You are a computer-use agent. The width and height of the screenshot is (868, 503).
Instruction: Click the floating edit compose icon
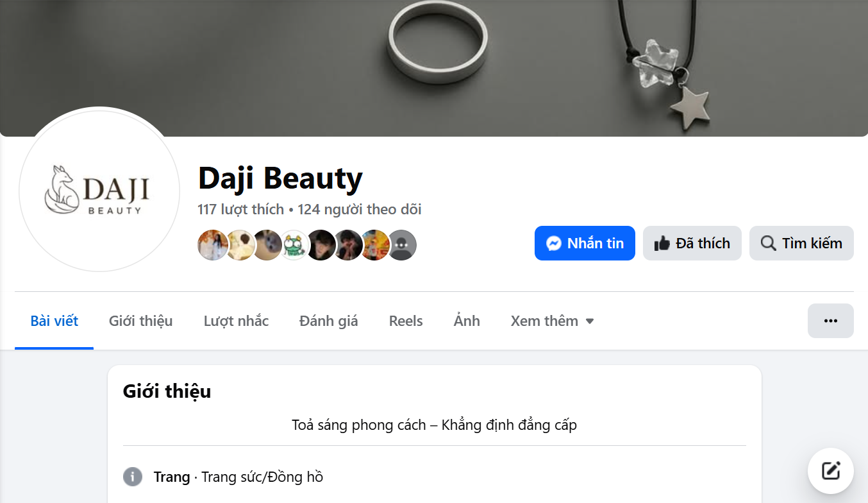[x=831, y=471]
